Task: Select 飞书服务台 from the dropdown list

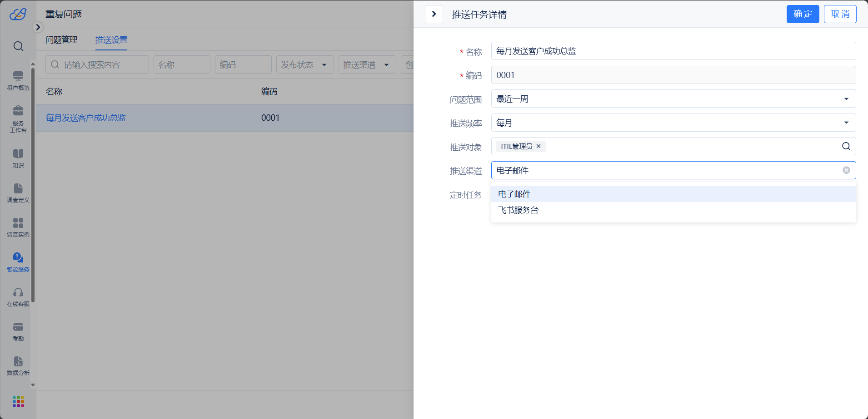Action: 518,210
